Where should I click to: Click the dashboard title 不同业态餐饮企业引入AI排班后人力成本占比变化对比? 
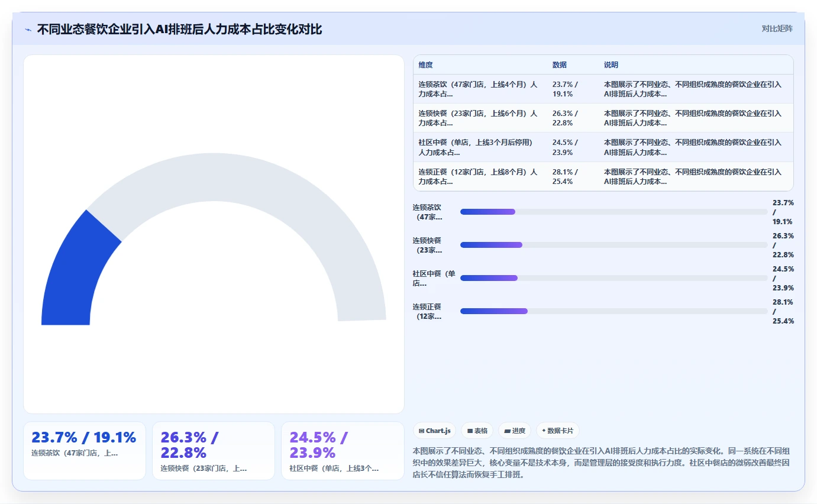click(x=180, y=29)
